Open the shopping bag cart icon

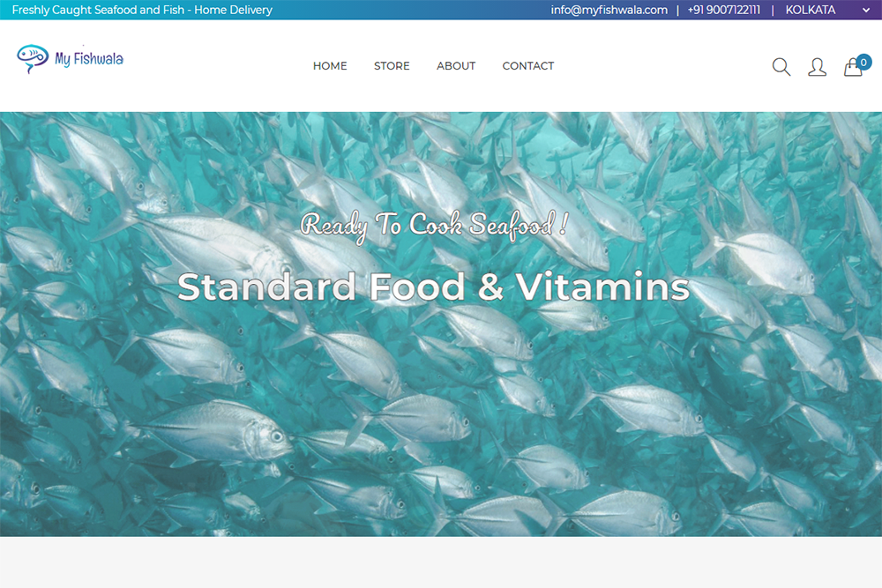(853, 68)
